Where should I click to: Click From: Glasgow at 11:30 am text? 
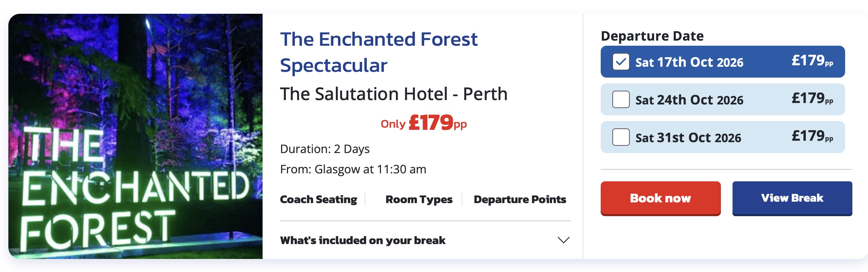353,169
